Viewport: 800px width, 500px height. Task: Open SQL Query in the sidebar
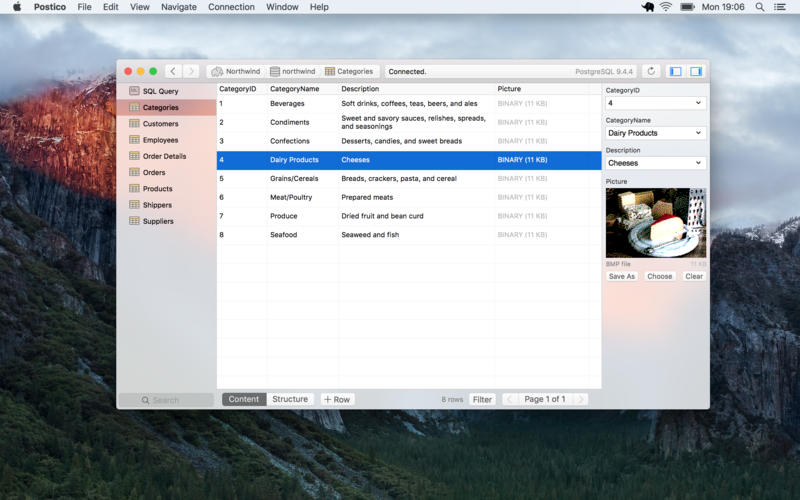160,91
